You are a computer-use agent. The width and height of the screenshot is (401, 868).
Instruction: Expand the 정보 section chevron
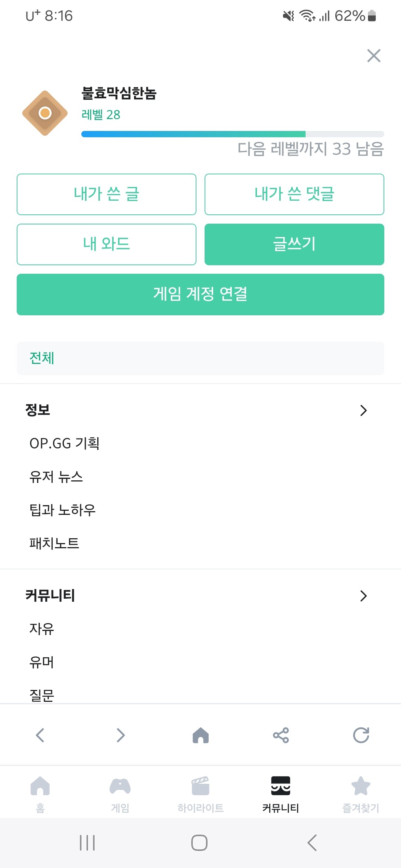coord(363,410)
